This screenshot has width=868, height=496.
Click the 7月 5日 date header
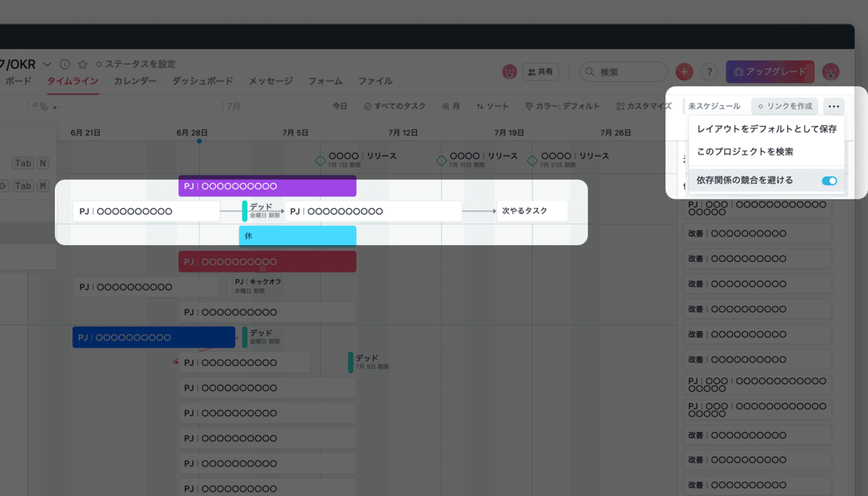coord(295,133)
